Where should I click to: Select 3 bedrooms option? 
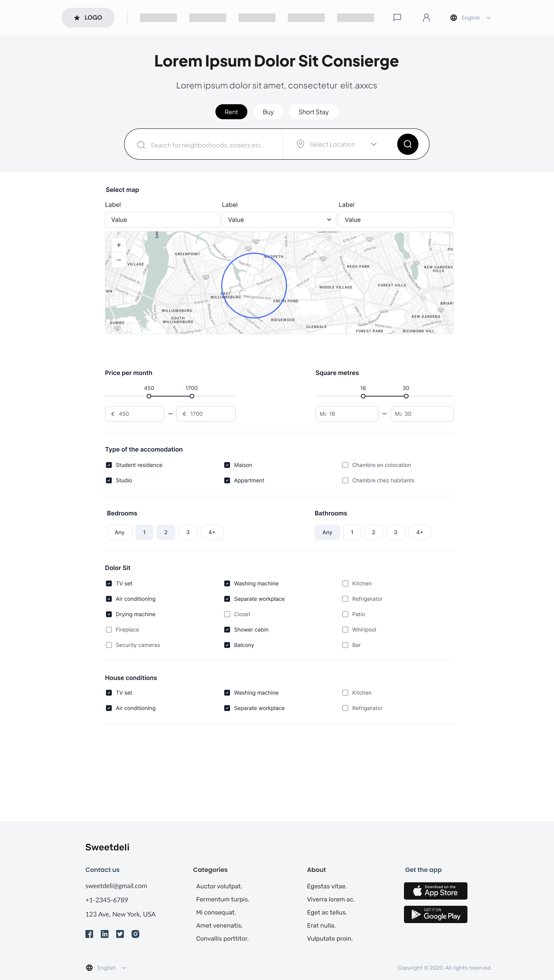point(188,532)
